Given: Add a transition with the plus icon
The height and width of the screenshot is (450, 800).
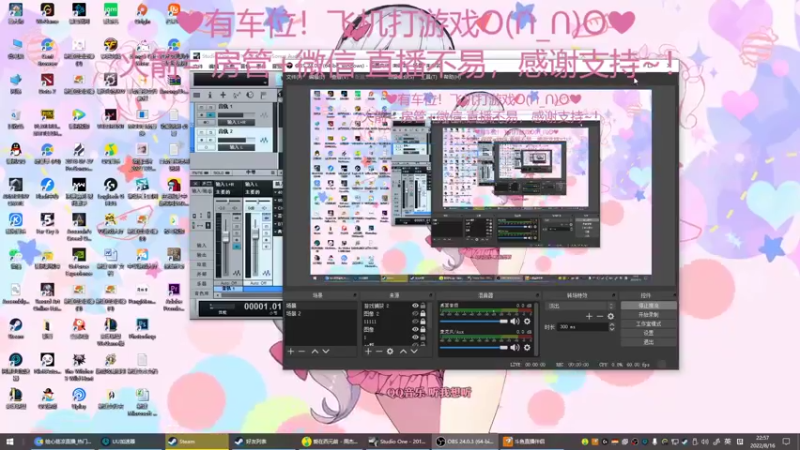Looking at the screenshot, I should coord(589,316).
